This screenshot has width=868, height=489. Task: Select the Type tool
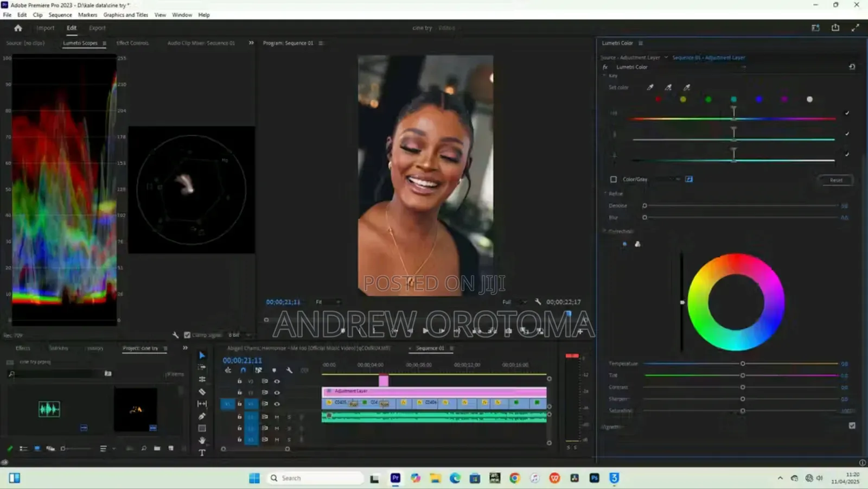pos(202,453)
